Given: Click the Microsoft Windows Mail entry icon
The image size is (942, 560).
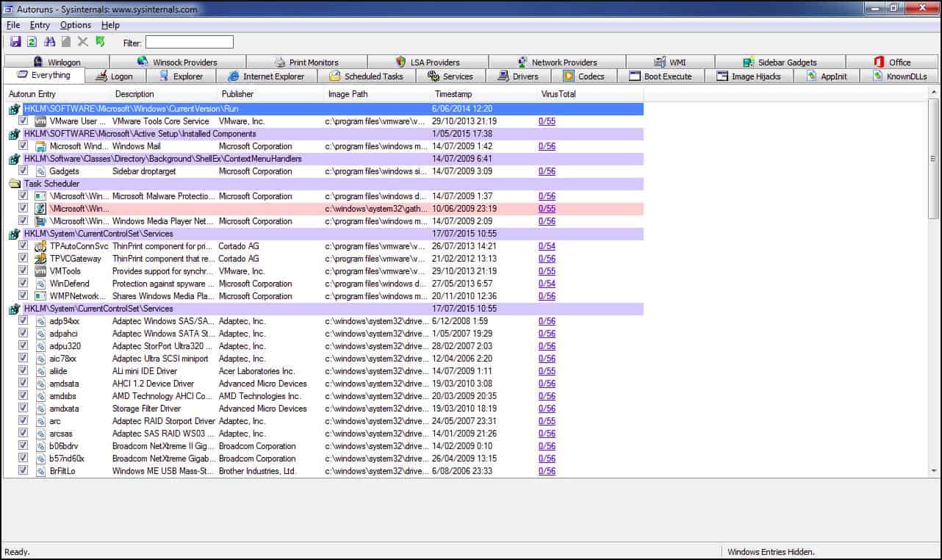Looking at the screenshot, I should pos(40,146).
